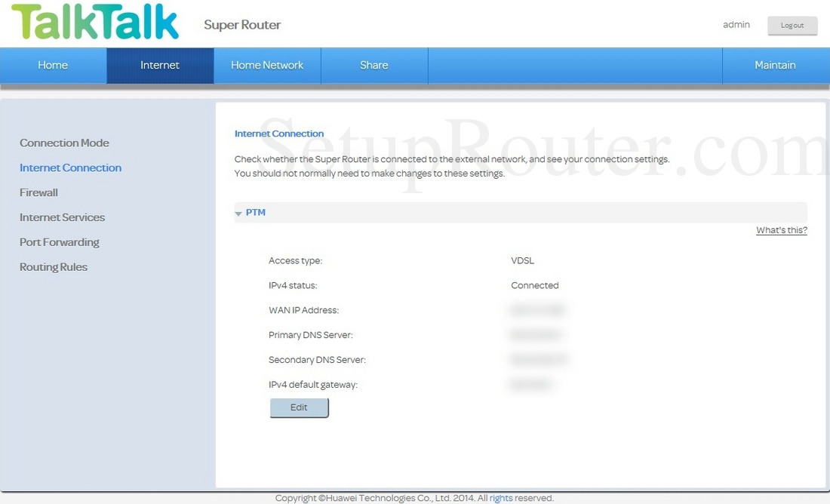
Task: Select Internet Connection in the sidebar
Action: pos(70,167)
